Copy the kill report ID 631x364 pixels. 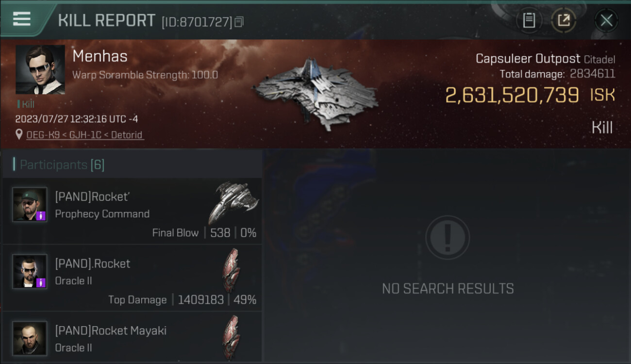coord(239,22)
